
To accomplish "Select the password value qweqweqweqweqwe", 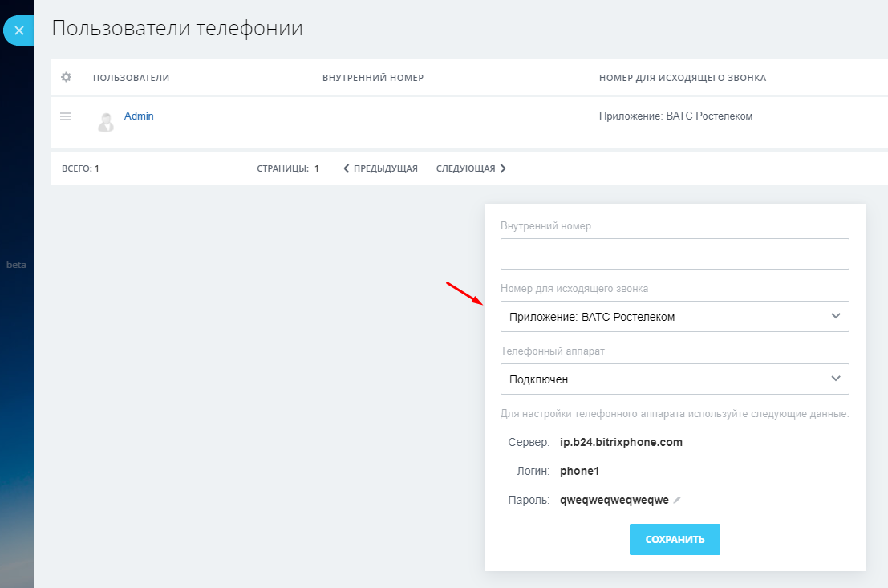I will [x=614, y=501].
